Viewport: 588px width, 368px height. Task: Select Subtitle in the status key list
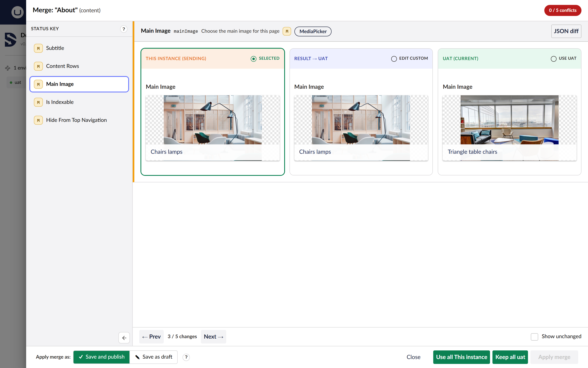(79, 48)
